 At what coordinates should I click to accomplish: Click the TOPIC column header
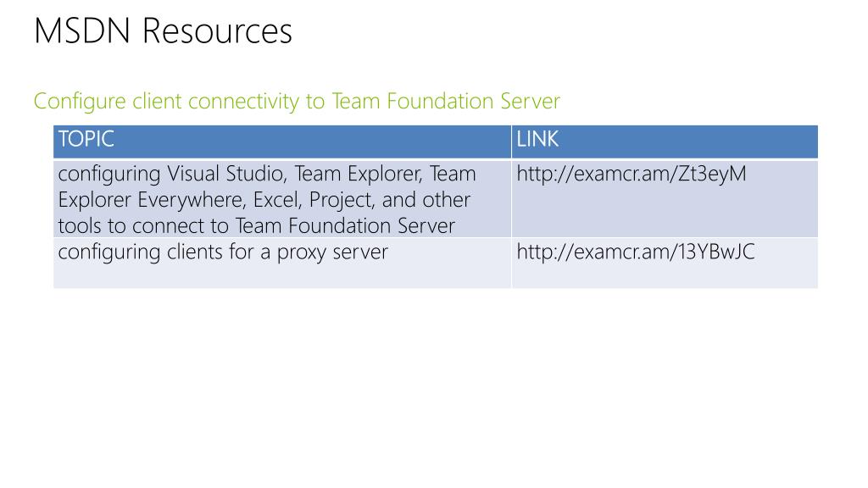(282, 141)
